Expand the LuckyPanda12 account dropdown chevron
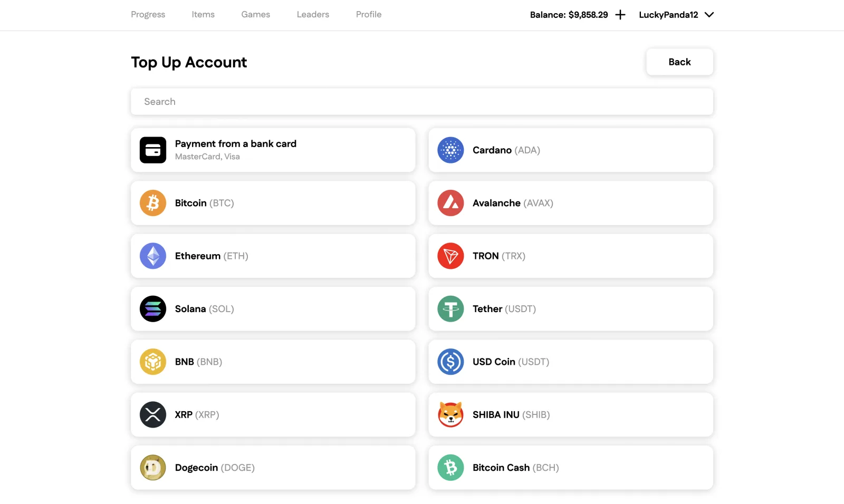 click(709, 15)
